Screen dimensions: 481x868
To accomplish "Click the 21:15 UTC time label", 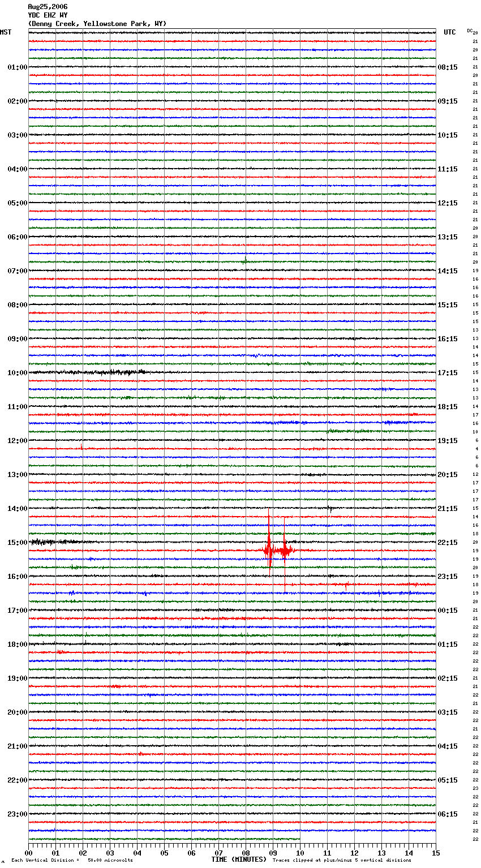I will (448, 509).
